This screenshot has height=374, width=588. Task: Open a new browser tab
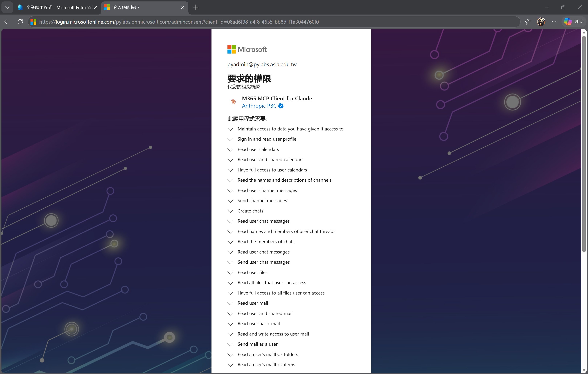[x=196, y=7]
